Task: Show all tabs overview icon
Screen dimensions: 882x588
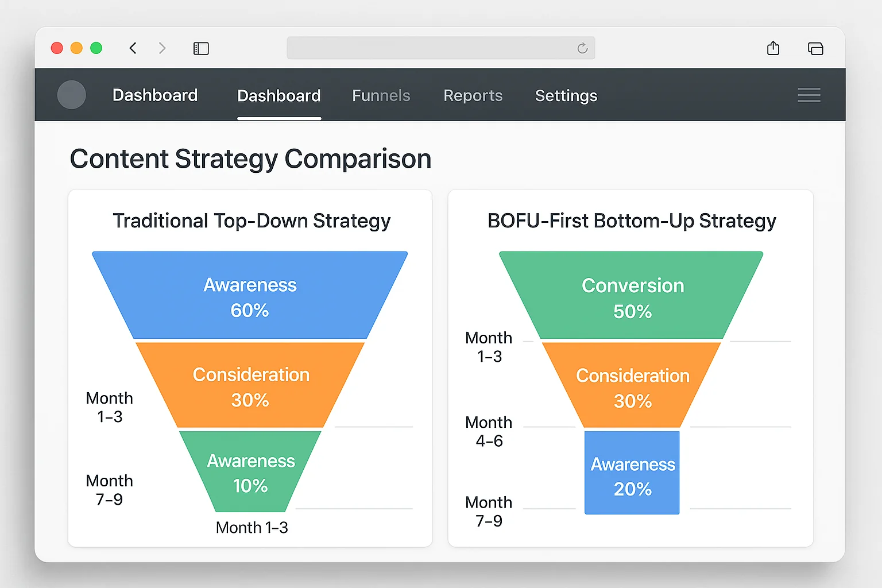Action: pos(815,48)
